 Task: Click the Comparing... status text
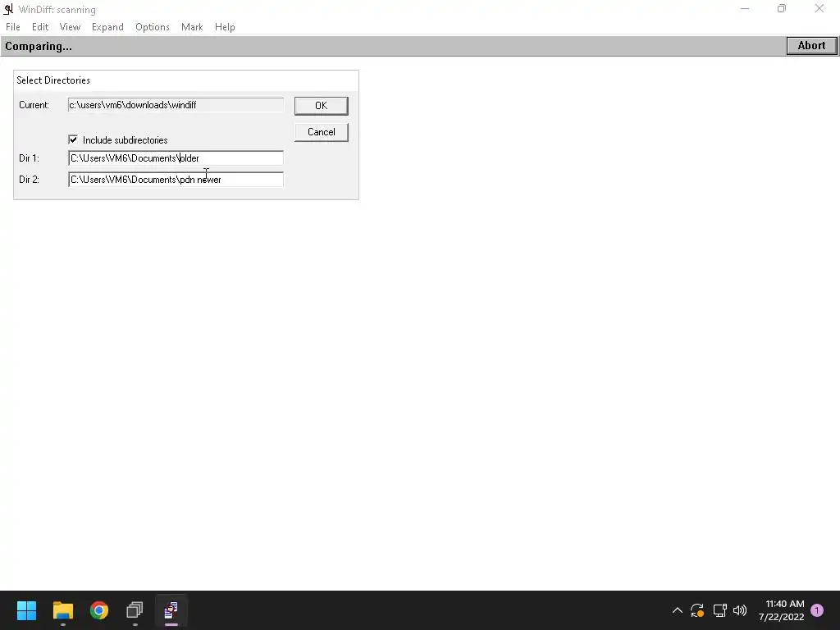39,46
